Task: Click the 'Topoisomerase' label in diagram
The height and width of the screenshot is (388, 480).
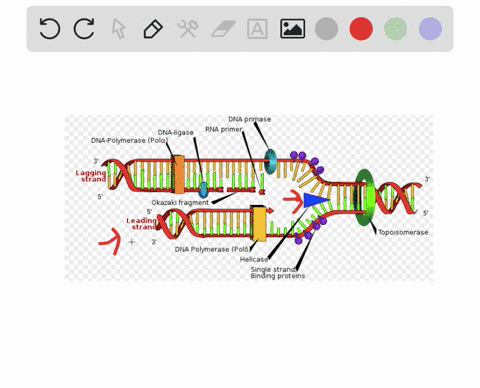Action: point(403,232)
